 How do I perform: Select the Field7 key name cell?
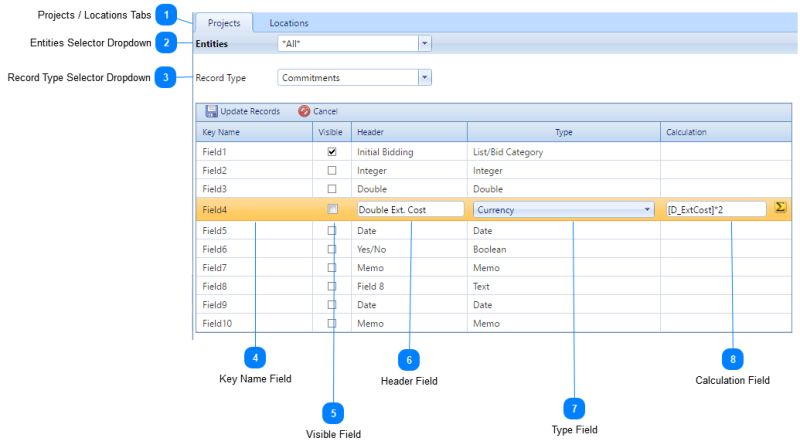[x=254, y=267]
